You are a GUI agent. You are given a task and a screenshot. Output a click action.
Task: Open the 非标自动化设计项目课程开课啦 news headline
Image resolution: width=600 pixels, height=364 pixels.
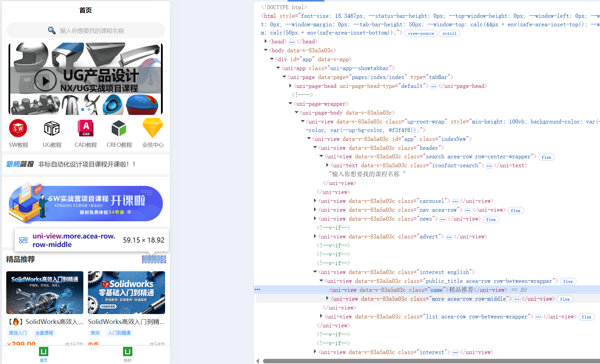(87, 165)
